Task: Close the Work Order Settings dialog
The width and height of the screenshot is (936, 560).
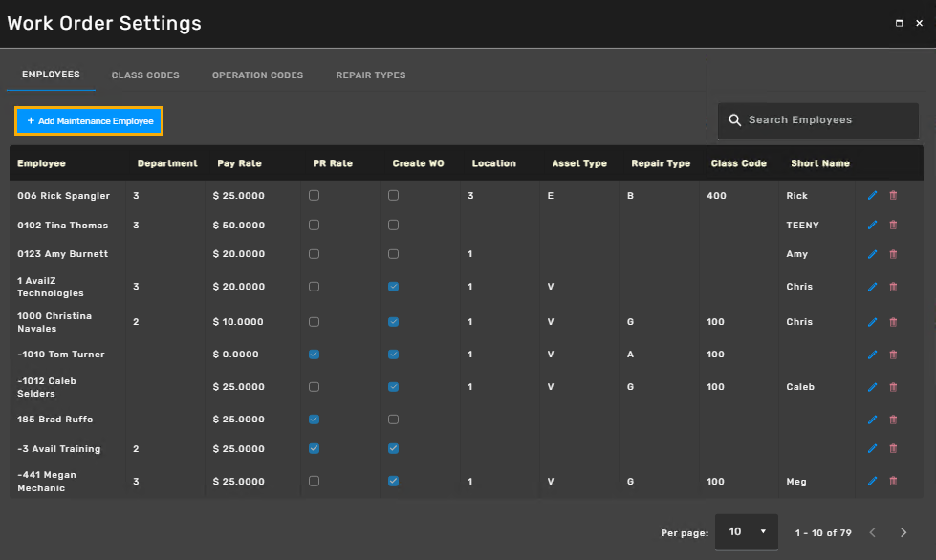Action: click(920, 23)
